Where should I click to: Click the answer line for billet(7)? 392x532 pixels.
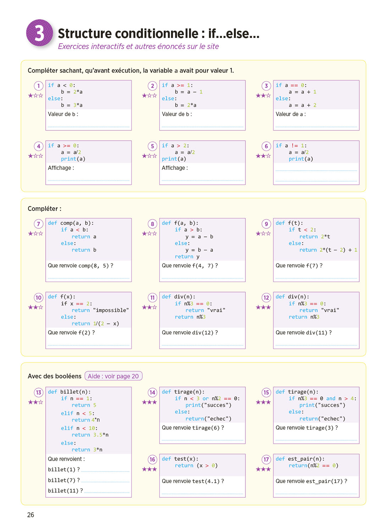pyautogui.click(x=105, y=481)
